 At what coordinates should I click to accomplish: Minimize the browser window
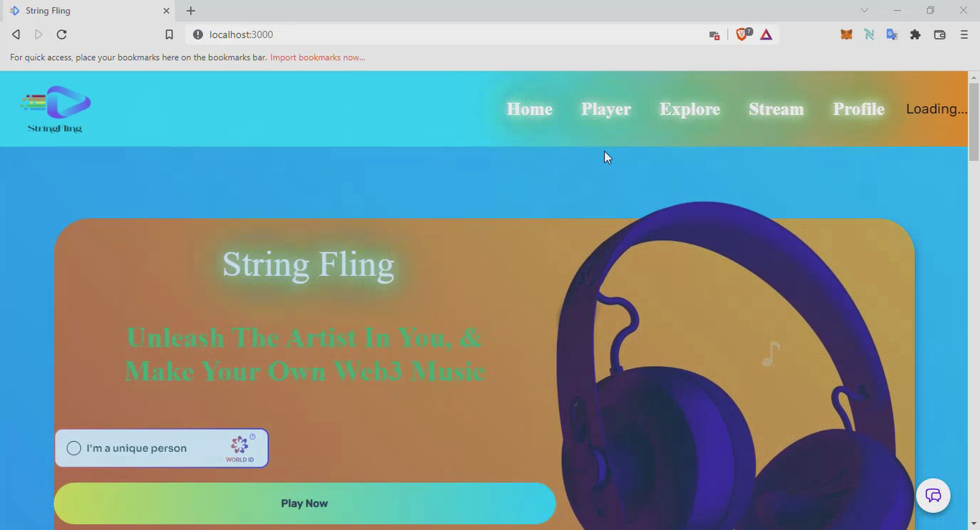pyautogui.click(x=897, y=11)
